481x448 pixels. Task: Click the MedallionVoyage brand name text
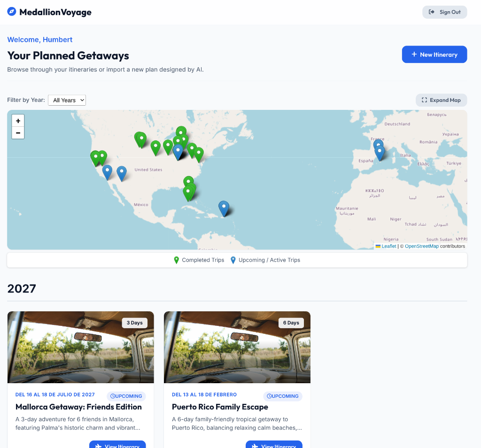pos(55,12)
